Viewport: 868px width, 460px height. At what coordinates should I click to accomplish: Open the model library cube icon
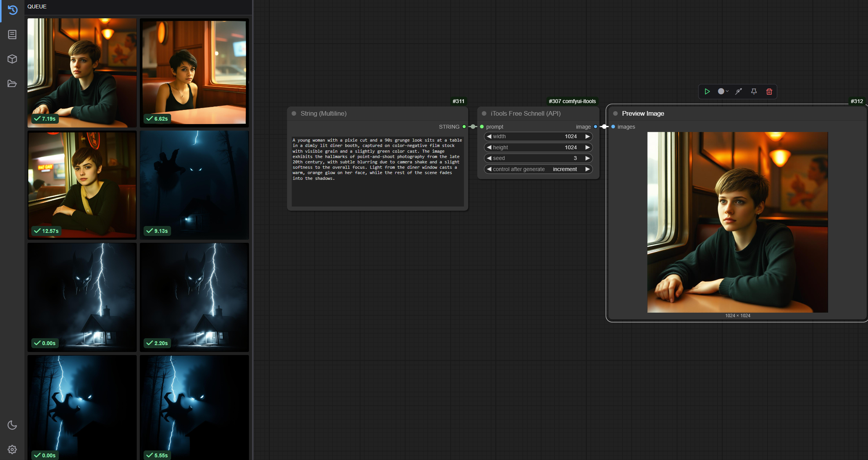[12, 59]
